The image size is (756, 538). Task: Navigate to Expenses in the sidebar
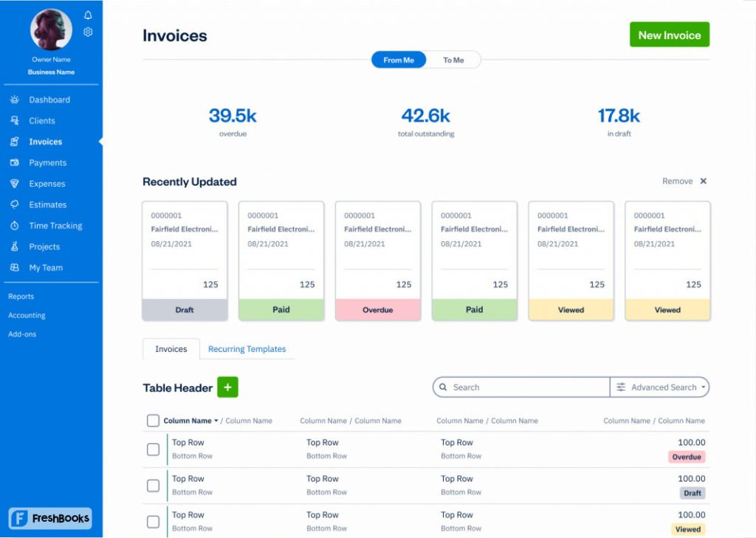pyautogui.click(x=49, y=183)
